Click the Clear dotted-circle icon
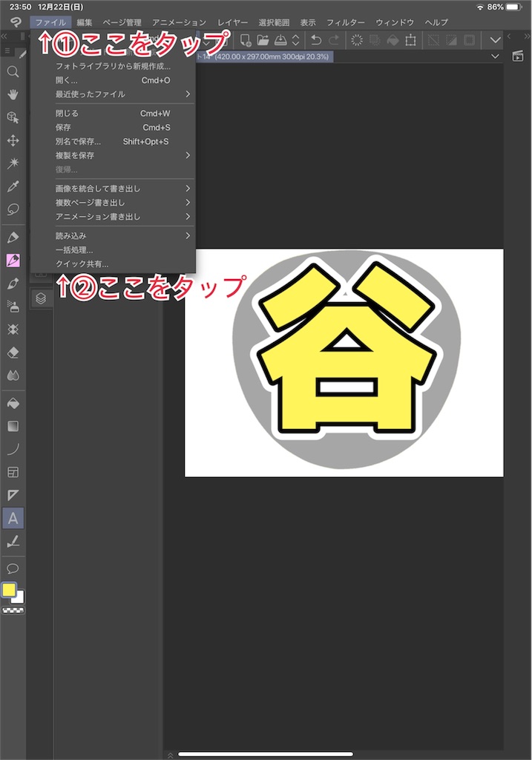This screenshot has width=532, height=760. [x=357, y=40]
